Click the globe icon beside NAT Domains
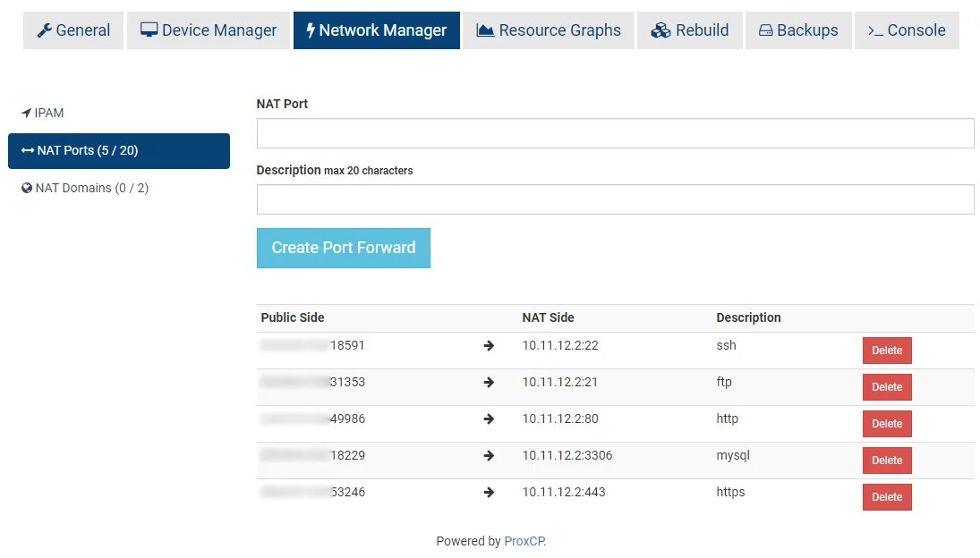 pos(27,188)
